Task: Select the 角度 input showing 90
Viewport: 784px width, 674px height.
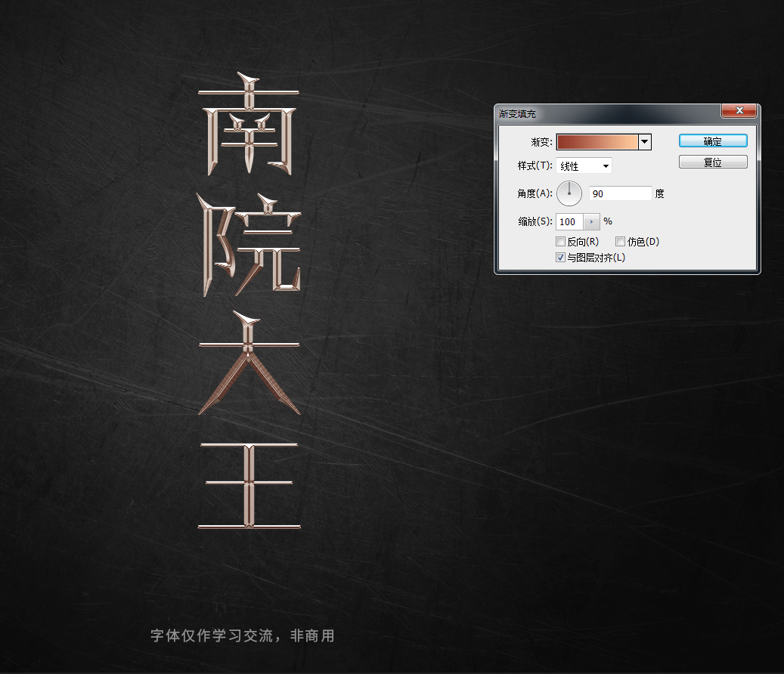Action: click(x=620, y=193)
